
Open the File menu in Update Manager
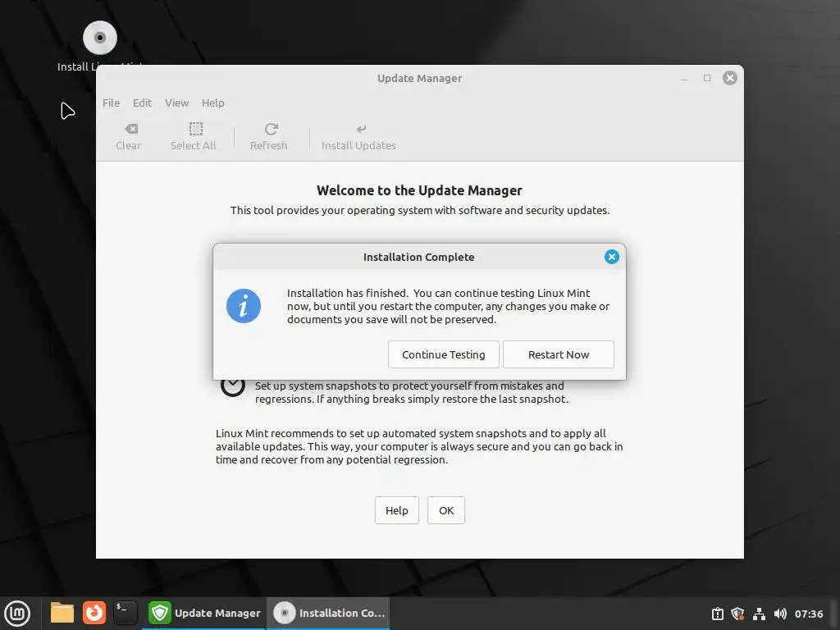click(x=111, y=103)
